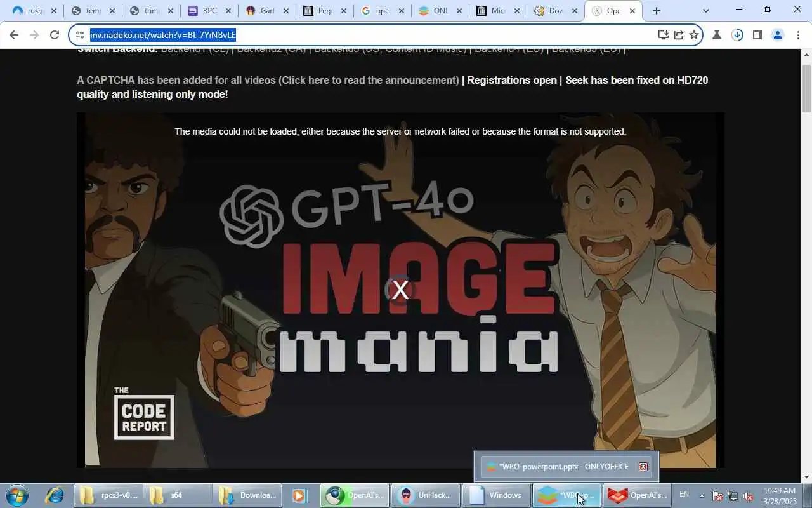
Task: Switch to red OpenAI's taskbar window
Action: (637, 495)
